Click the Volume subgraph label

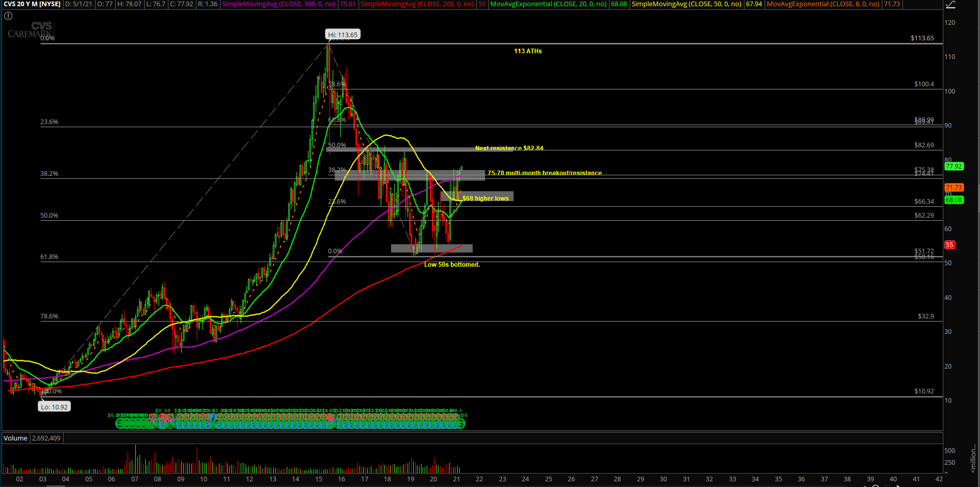pyautogui.click(x=15, y=438)
